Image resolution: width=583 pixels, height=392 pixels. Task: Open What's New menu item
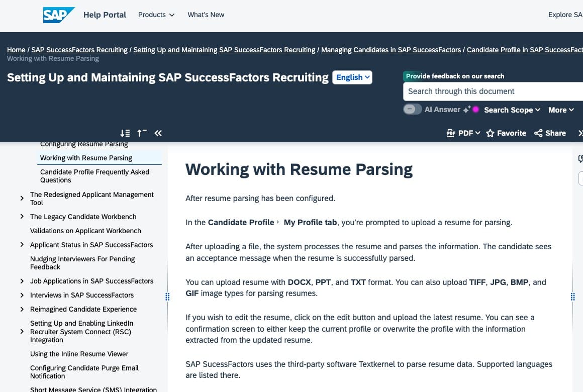206,15
